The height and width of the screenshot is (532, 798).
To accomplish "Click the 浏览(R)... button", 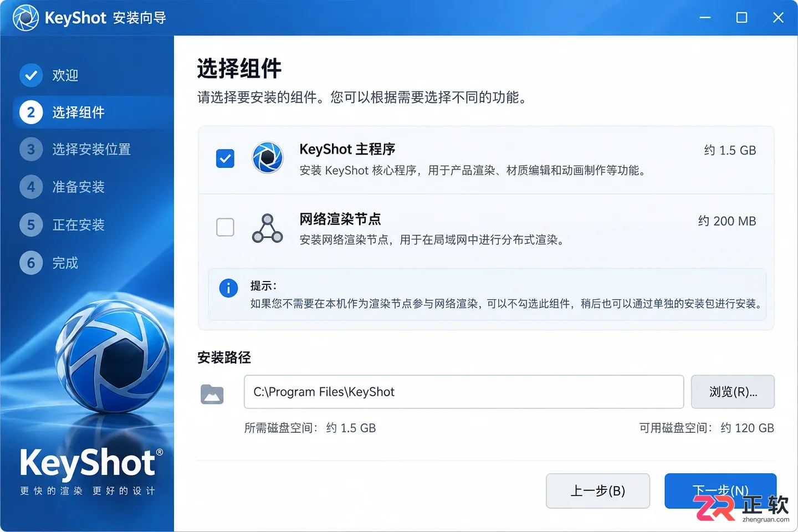I will pos(733,392).
